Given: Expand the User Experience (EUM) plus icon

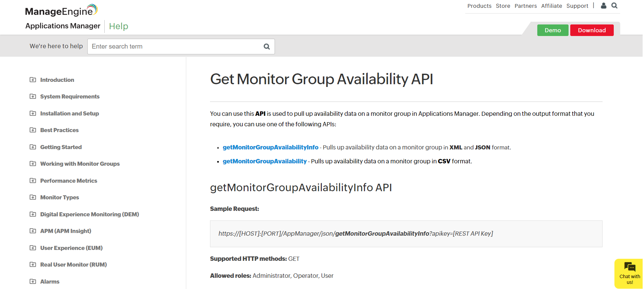Looking at the screenshot, I should pyautogui.click(x=33, y=248).
